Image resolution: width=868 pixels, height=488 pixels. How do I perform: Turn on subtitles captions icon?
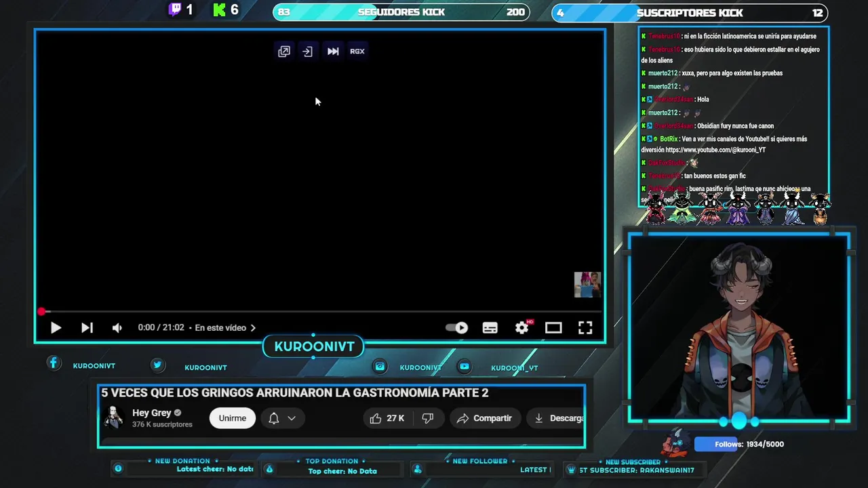(490, 328)
